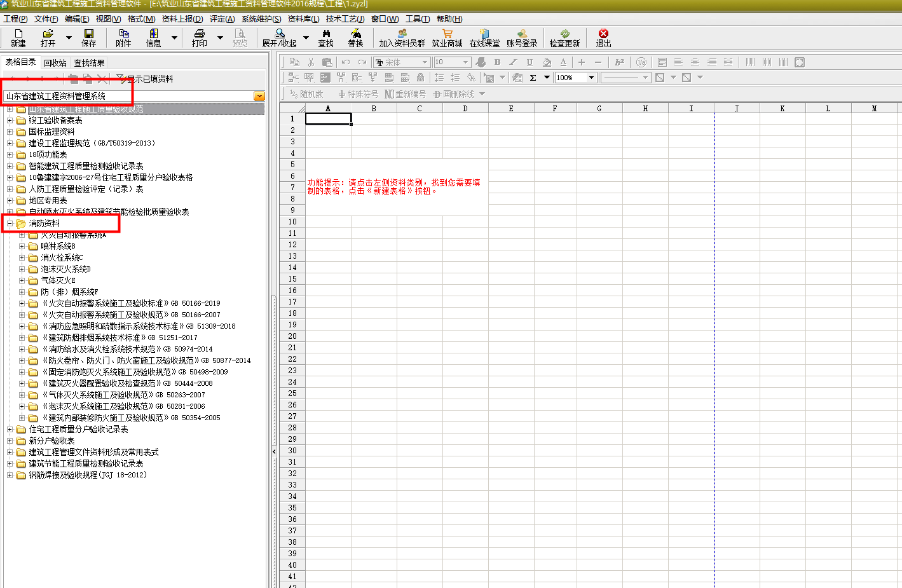Collapse the 消防资料 tree node
902x588 pixels.
coord(10,224)
